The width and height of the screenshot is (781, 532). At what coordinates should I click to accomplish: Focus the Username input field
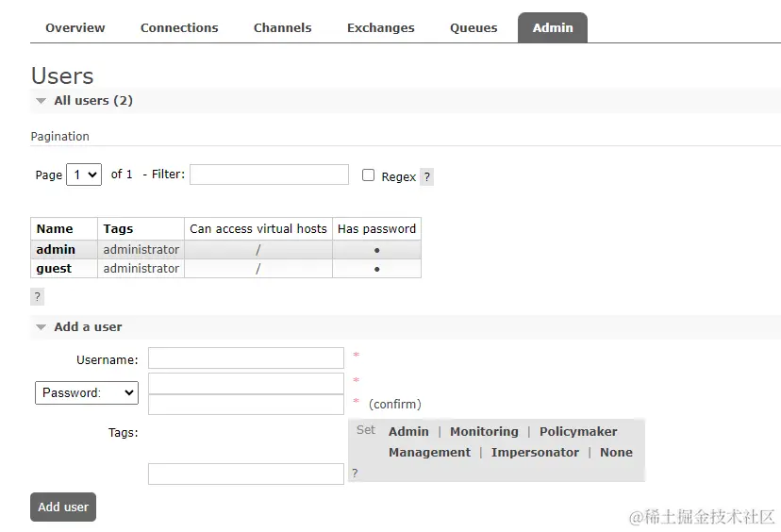tap(246, 358)
